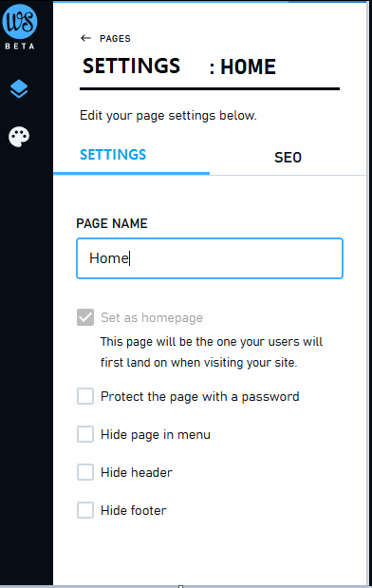Click the small square handle at bottom edge
Viewport: 372px width, 588px height.
(180, 586)
